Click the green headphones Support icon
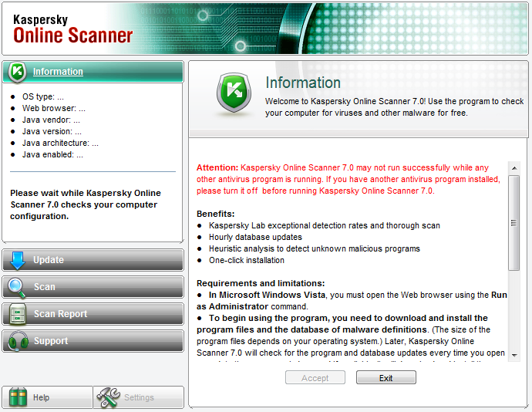Image resolution: width=532 pixels, height=412 pixels. (x=18, y=341)
